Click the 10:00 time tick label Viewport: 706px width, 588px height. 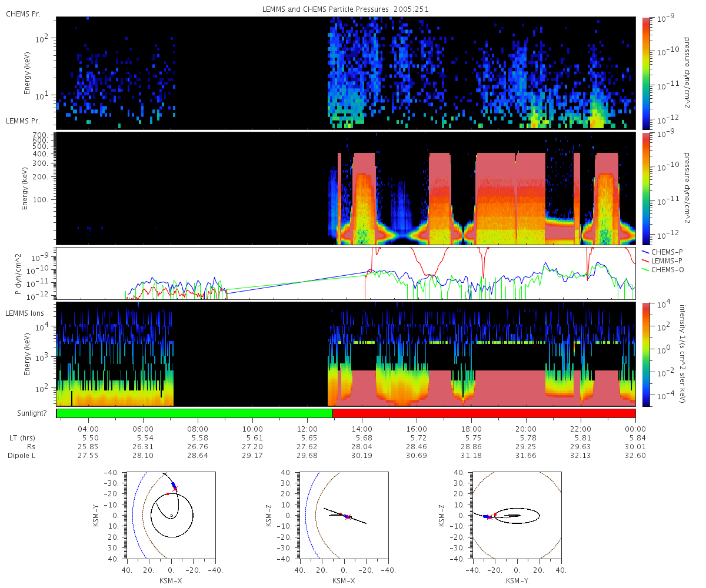(x=252, y=430)
